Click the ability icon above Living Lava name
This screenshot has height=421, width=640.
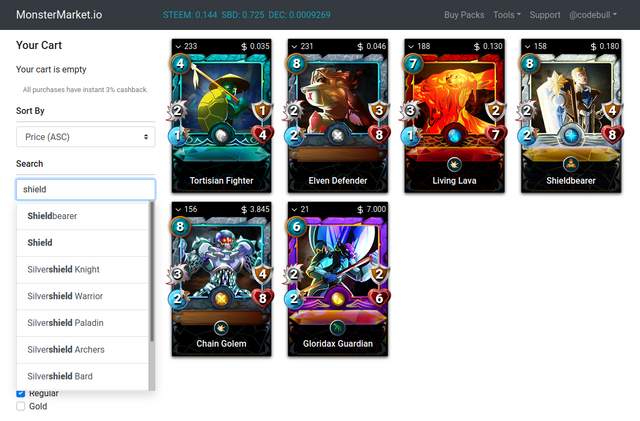(454, 165)
